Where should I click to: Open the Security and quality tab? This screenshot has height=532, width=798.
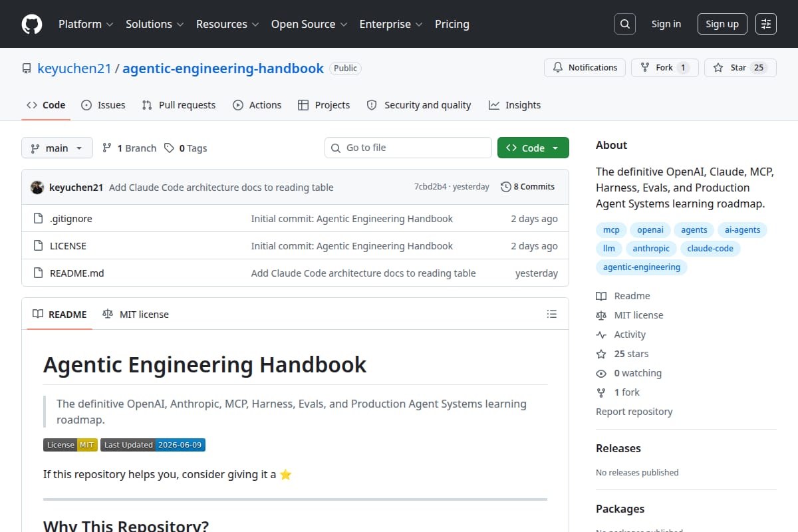(419, 105)
